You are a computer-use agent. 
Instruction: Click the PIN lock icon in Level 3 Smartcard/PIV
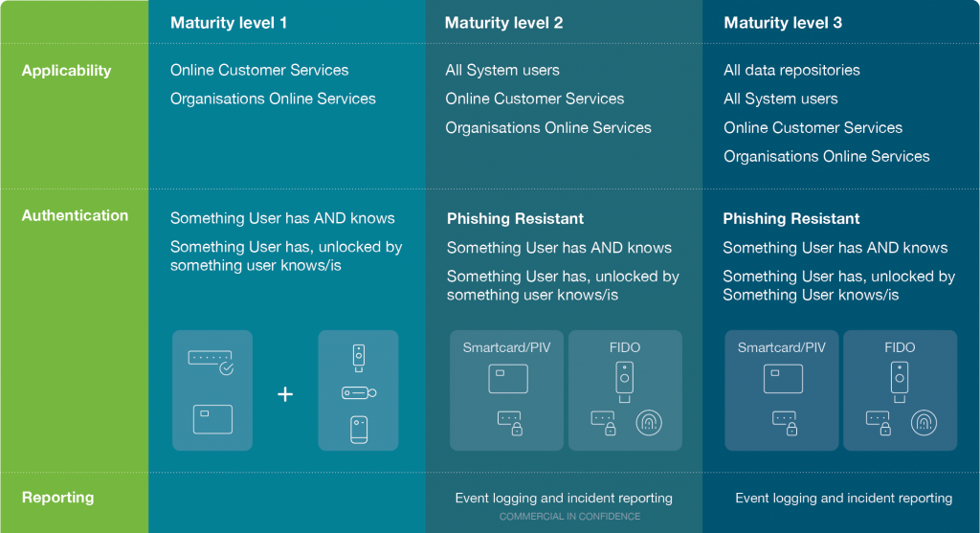[784, 423]
